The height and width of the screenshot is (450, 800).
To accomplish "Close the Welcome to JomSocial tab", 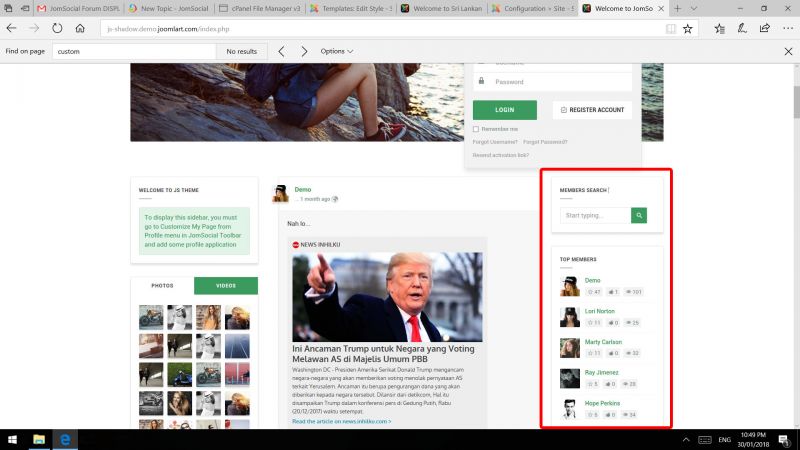I will (x=661, y=8).
